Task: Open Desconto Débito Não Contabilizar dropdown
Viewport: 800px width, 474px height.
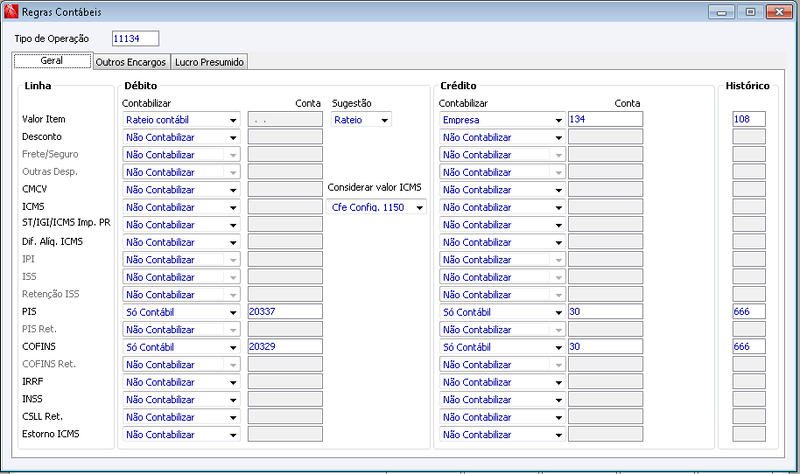Action: click(181, 137)
